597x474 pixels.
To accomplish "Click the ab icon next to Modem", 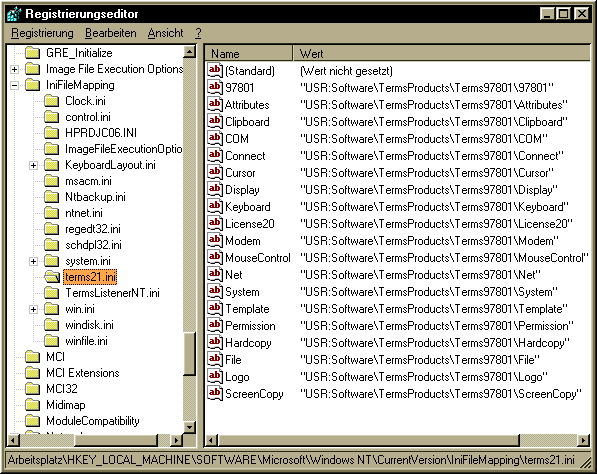I will pos(215,240).
